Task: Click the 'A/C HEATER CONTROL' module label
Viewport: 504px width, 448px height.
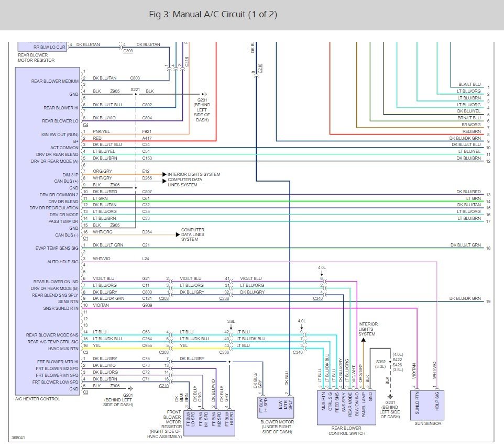Action: pos(37,399)
